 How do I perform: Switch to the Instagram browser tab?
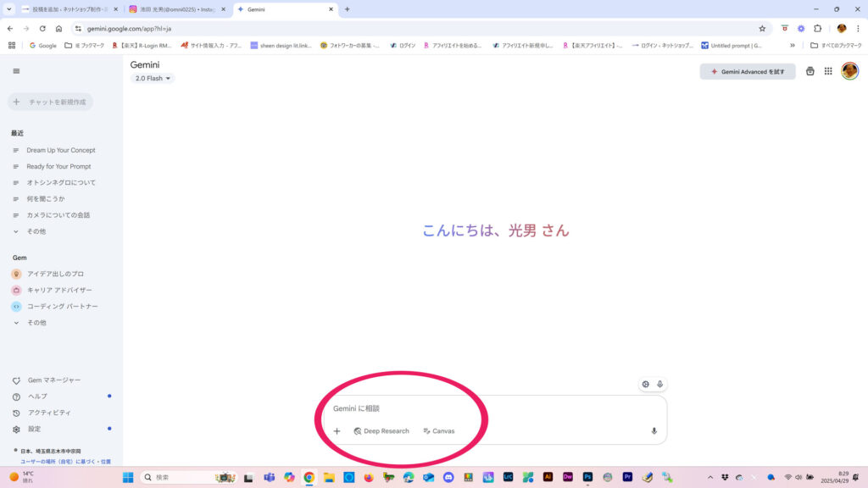pyautogui.click(x=178, y=9)
